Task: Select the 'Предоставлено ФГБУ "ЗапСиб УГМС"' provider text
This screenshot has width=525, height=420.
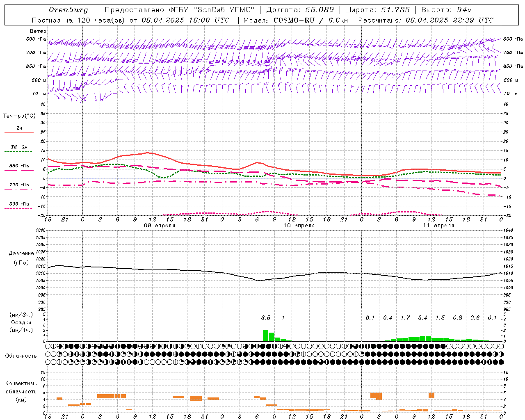Action: tap(180, 9)
